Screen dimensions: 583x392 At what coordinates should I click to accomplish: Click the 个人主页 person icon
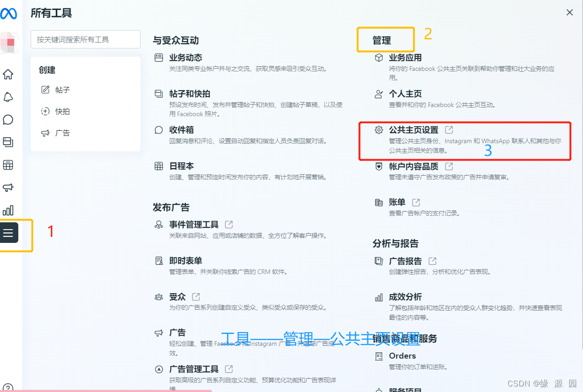tap(378, 94)
